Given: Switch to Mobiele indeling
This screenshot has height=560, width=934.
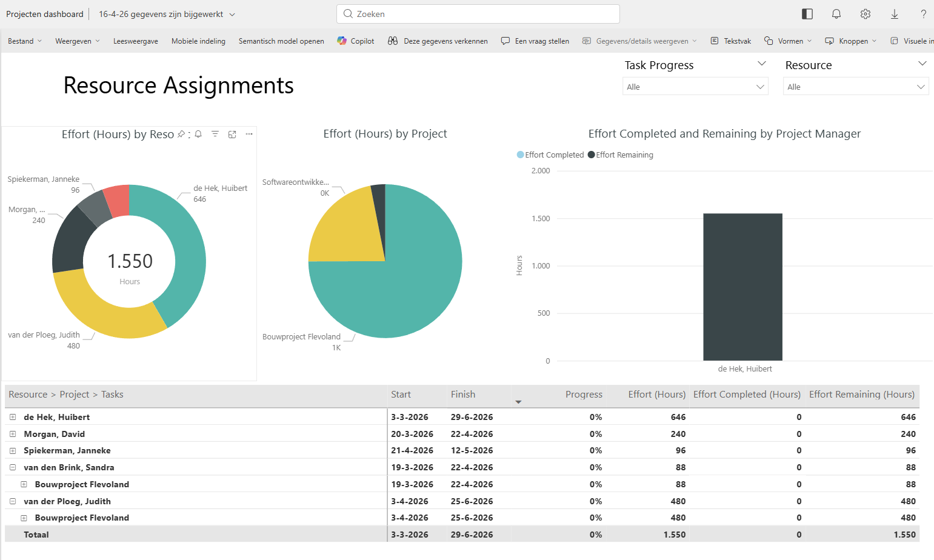Looking at the screenshot, I should [198, 41].
